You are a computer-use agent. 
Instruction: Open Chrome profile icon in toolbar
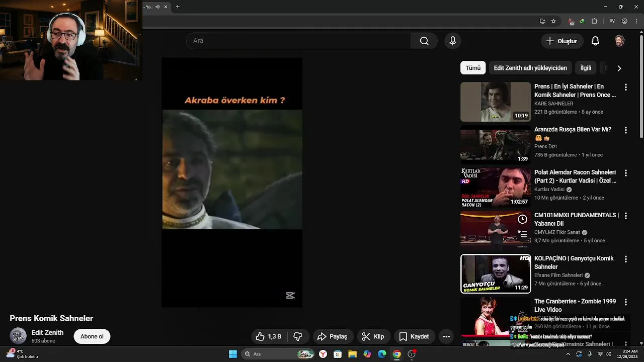click(x=624, y=21)
